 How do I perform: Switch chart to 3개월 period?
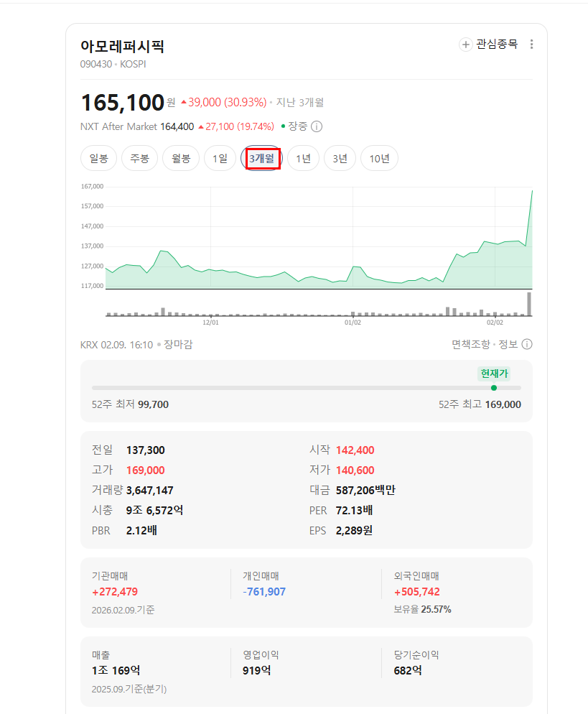coord(261,159)
